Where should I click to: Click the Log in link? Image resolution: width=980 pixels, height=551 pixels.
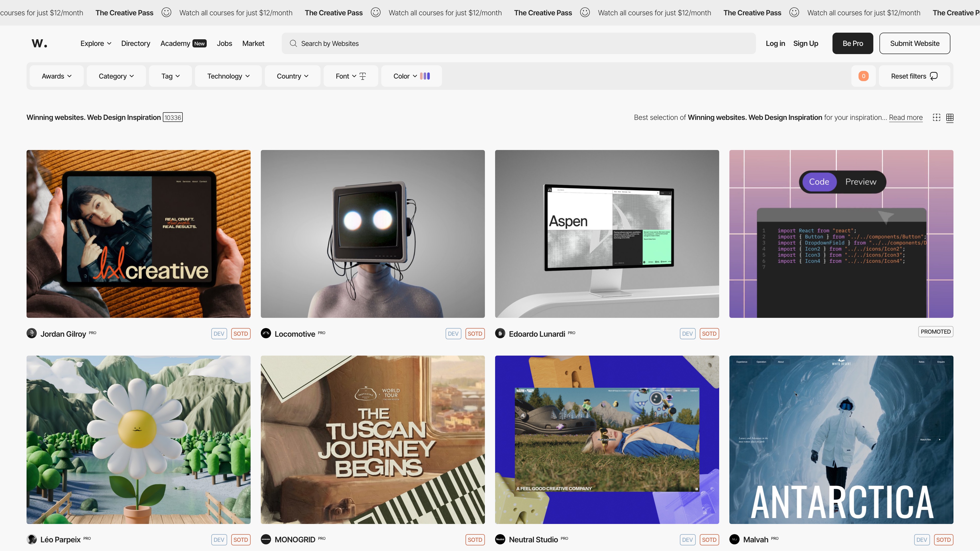(775, 43)
